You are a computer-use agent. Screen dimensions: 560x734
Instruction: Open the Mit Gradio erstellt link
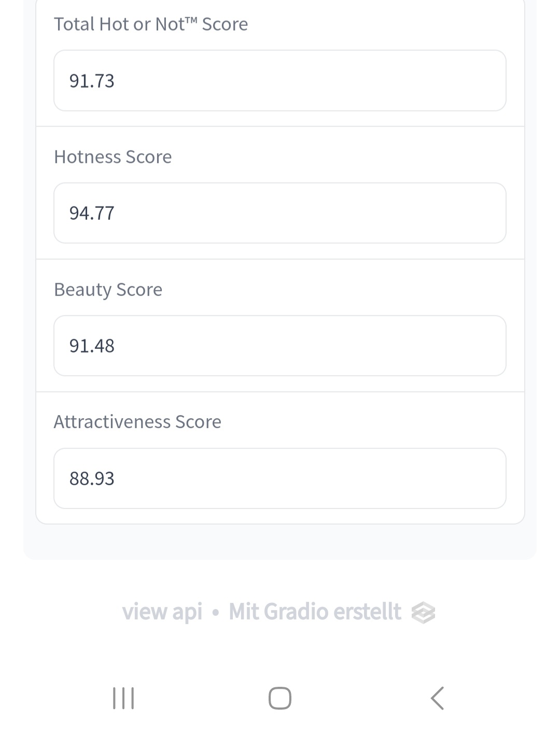(315, 612)
